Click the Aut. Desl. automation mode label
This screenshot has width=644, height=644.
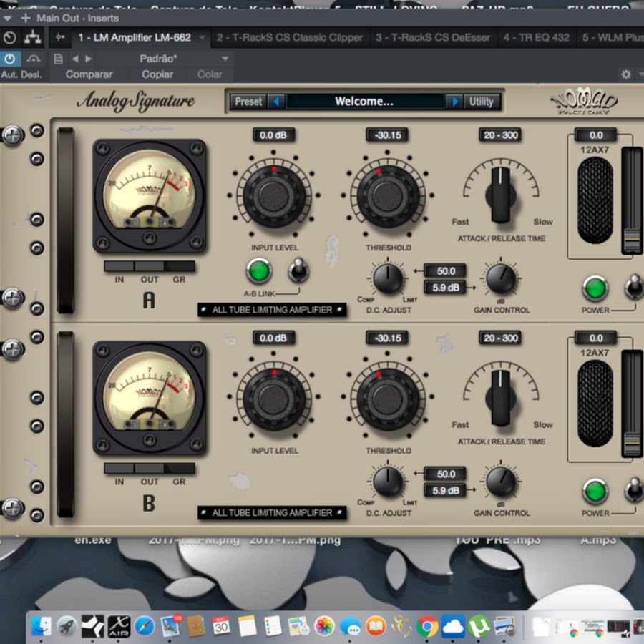coord(21,74)
